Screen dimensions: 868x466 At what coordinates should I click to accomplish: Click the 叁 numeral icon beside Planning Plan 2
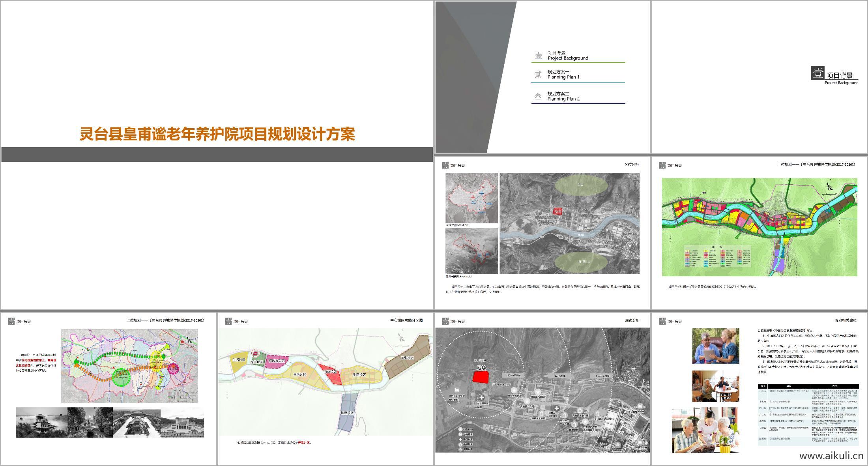click(x=538, y=96)
